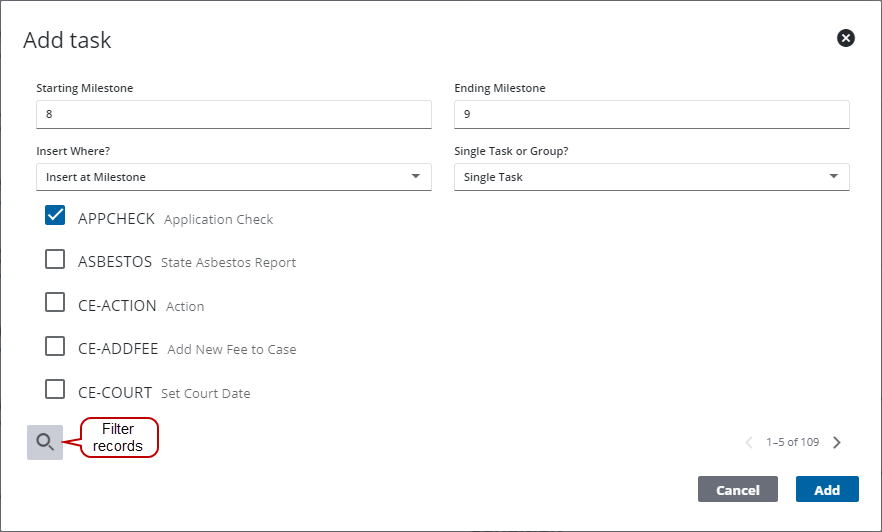This screenshot has height=532, width=882.
Task: Close the Add task dialog with X
Action: coord(845,38)
